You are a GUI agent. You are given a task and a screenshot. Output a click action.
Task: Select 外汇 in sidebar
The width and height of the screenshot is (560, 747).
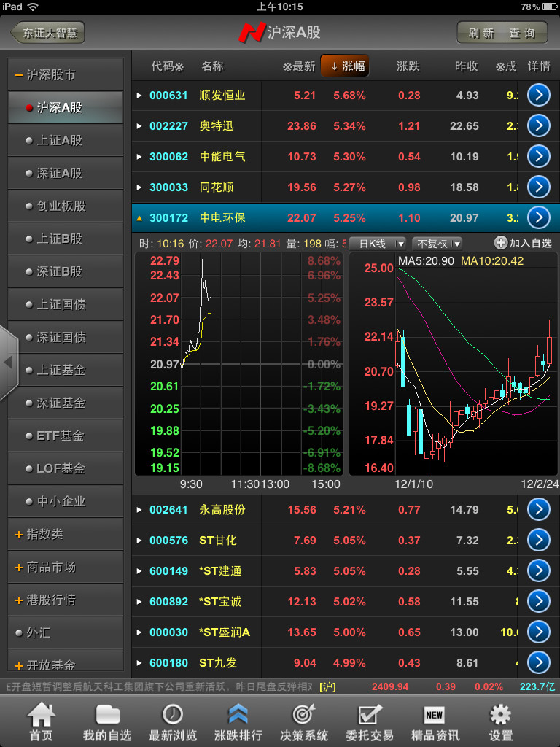[x=66, y=632]
